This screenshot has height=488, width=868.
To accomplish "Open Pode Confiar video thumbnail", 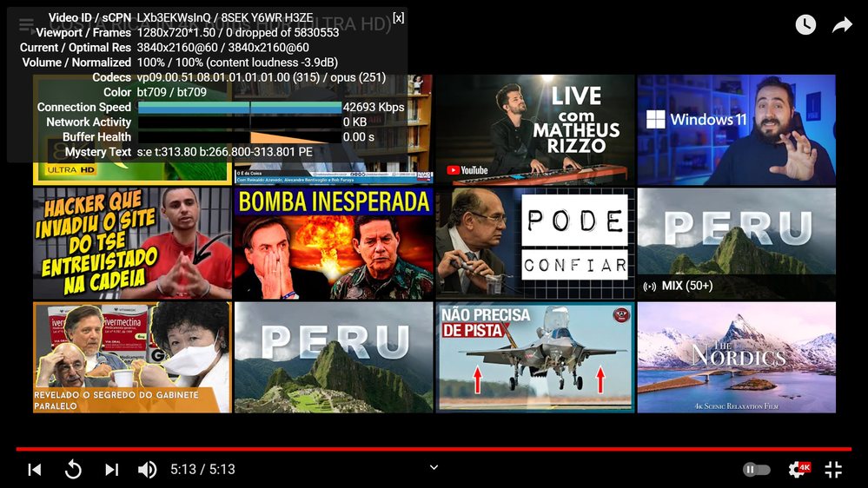I will pyautogui.click(x=534, y=243).
